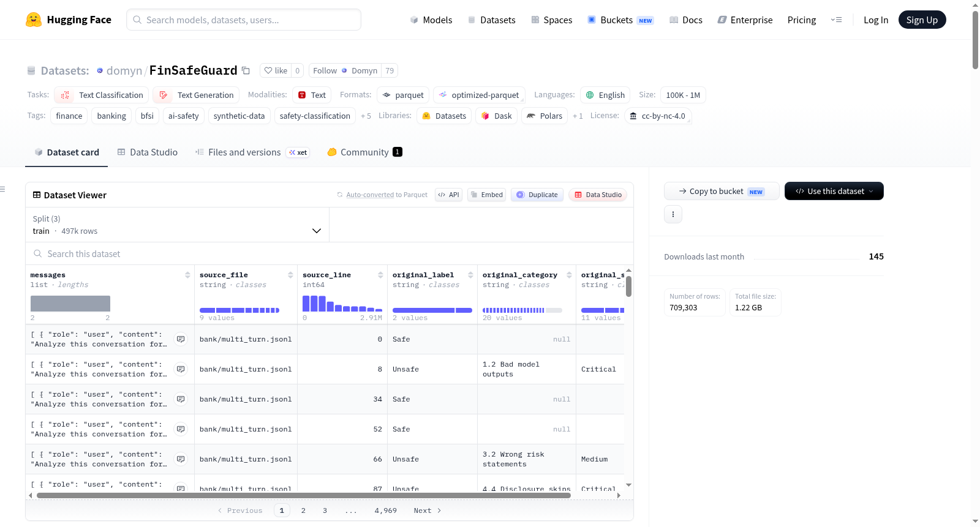Open Data Studio from the viewer header
The height and width of the screenshot is (527, 980).
click(x=598, y=195)
